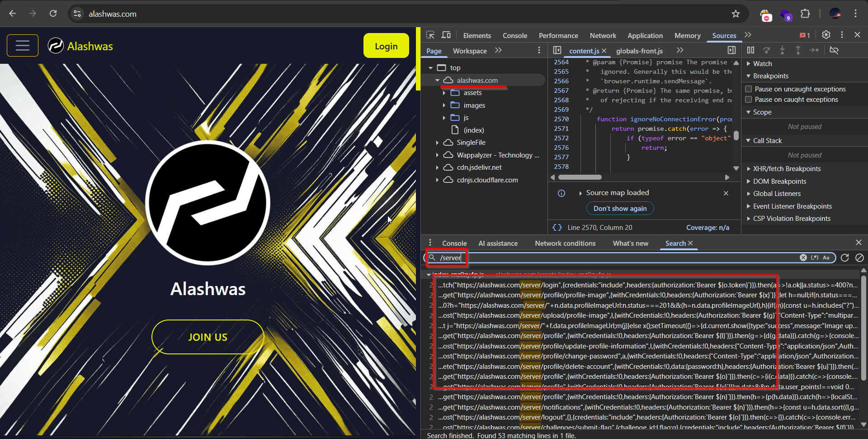Refresh the search results
This screenshot has width=868, height=439.
pyautogui.click(x=844, y=258)
